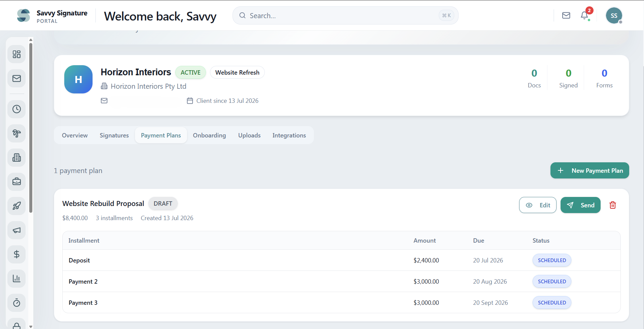
Task: Open the messages envelope in top bar
Action: coord(566,15)
